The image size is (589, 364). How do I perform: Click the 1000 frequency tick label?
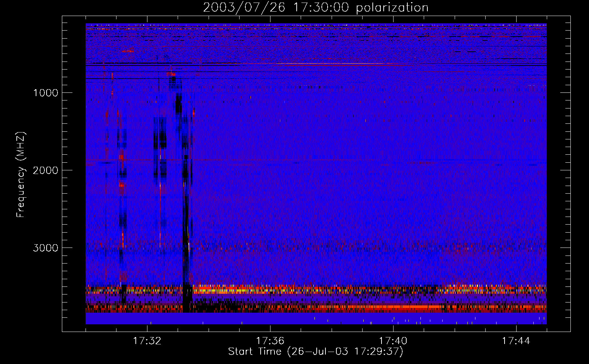(x=46, y=93)
